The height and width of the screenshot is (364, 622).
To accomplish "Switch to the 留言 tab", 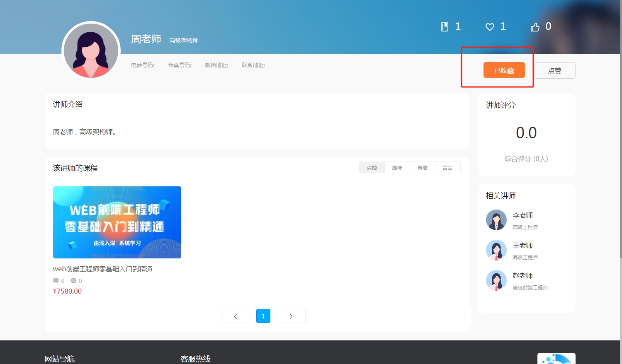I will [448, 168].
